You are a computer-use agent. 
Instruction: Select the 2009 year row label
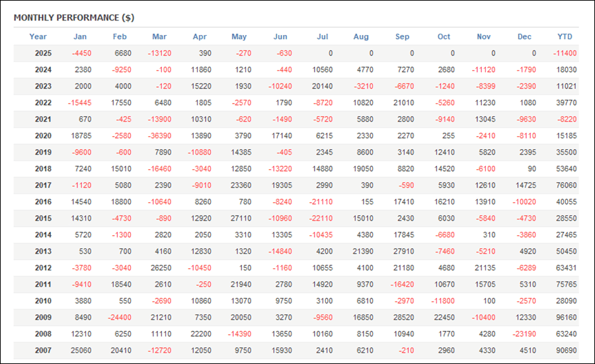tap(43, 317)
